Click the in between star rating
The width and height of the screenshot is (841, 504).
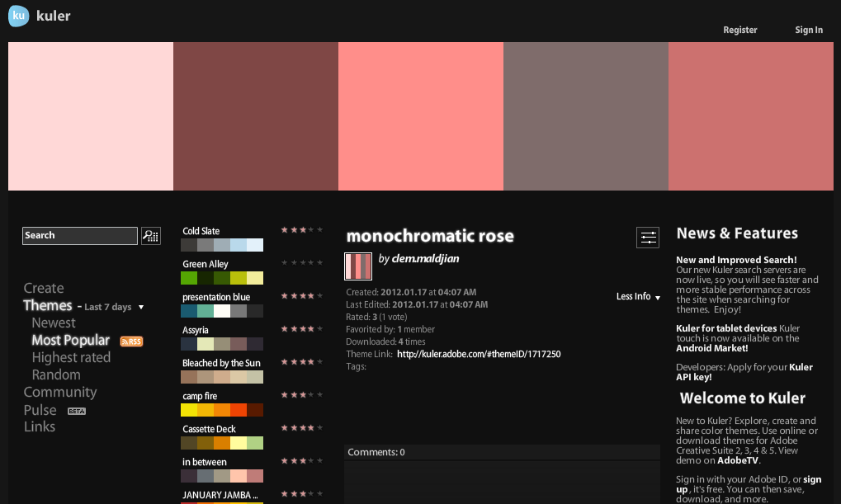tap(302, 461)
